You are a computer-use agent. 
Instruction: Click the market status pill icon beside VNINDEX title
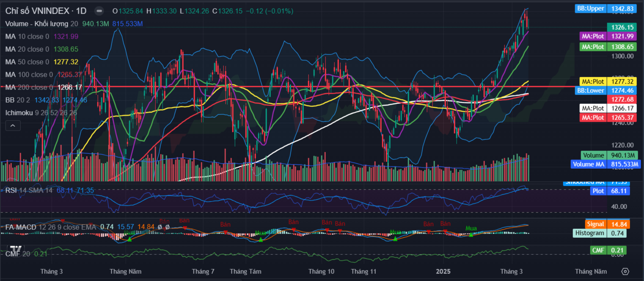99,11
